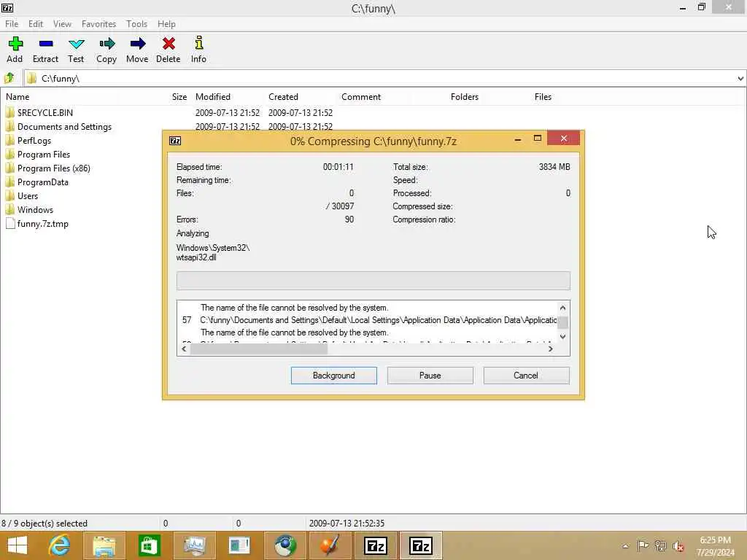
Task: Open the Tools menu
Action: (136, 24)
